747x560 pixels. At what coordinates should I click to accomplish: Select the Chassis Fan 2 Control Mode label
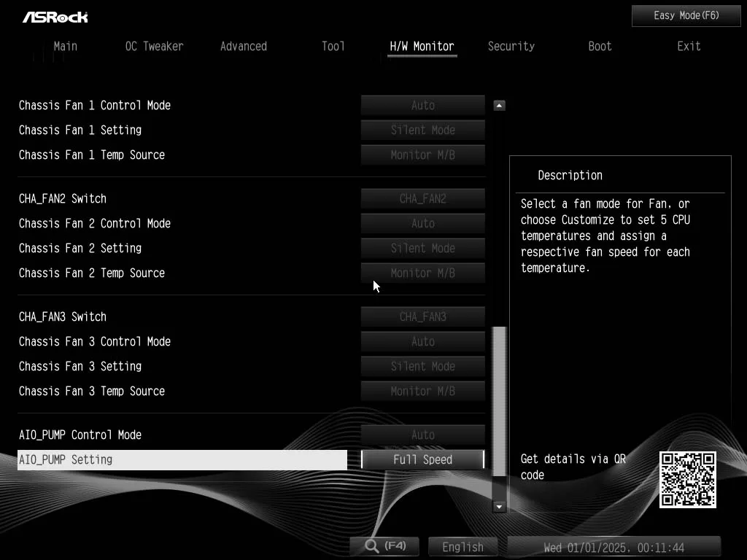click(95, 223)
